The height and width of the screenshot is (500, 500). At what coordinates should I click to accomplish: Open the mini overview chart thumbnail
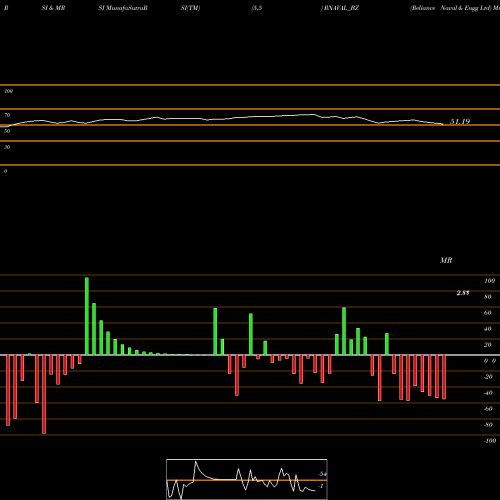point(247,479)
